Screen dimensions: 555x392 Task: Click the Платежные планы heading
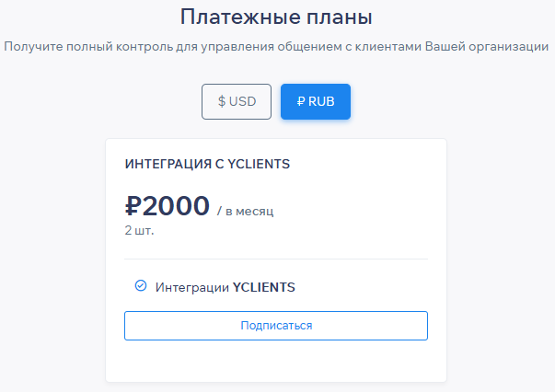[x=277, y=17]
